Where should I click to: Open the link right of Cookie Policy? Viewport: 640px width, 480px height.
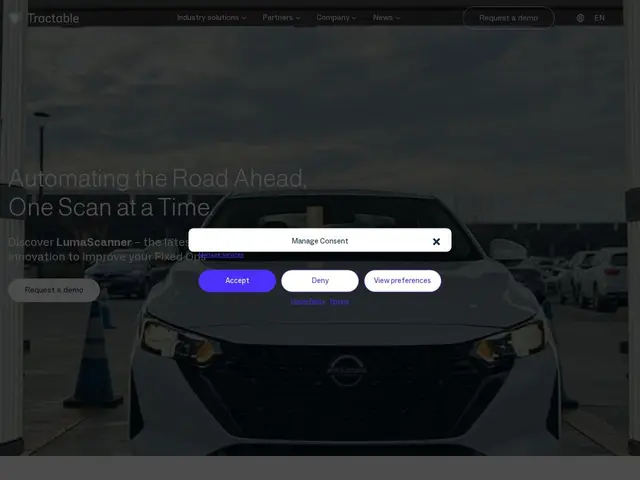pyautogui.click(x=340, y=302)
